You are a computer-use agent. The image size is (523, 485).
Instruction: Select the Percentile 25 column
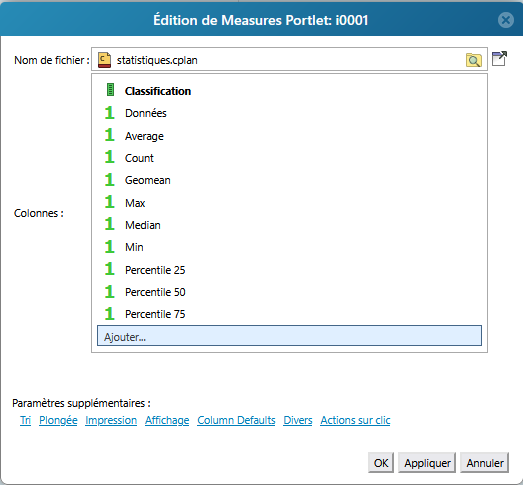[155, 270]
